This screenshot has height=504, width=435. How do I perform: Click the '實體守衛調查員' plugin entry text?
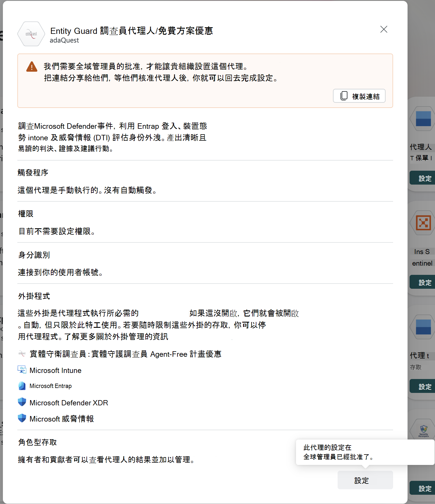coord(125,354)
